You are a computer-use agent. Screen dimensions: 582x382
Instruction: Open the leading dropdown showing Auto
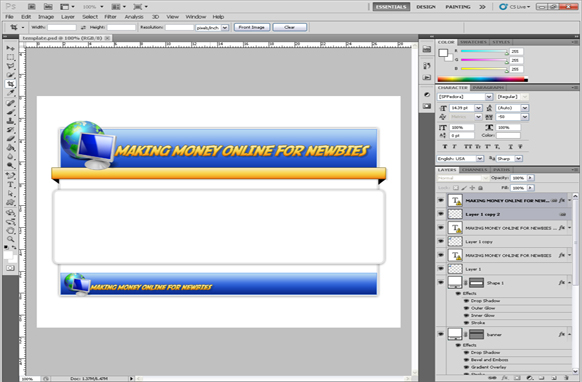[x=524, y=108]
